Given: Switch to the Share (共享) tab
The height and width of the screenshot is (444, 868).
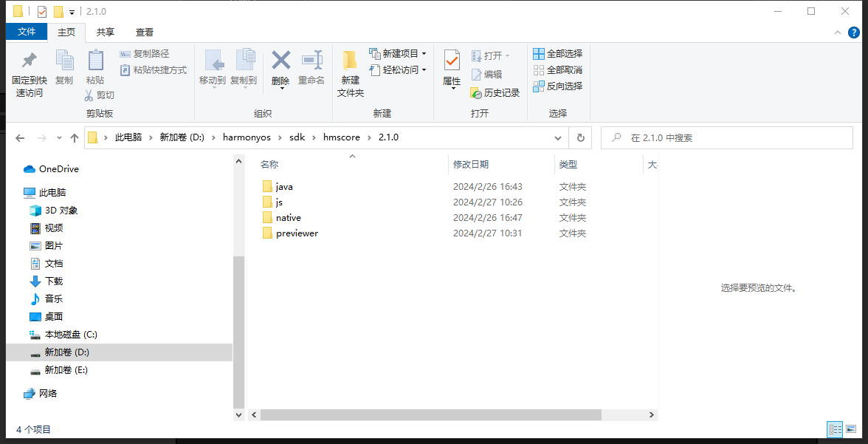Looking at the screenshot, I should point(105,33).
